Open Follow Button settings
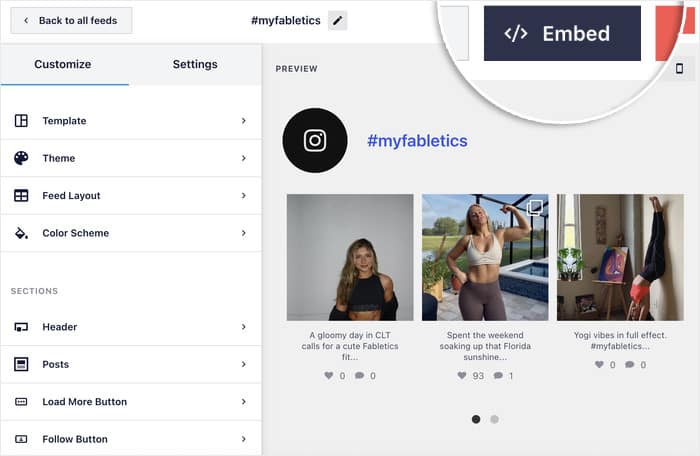This screenshot has height=456, width=700. pos(131,439)
